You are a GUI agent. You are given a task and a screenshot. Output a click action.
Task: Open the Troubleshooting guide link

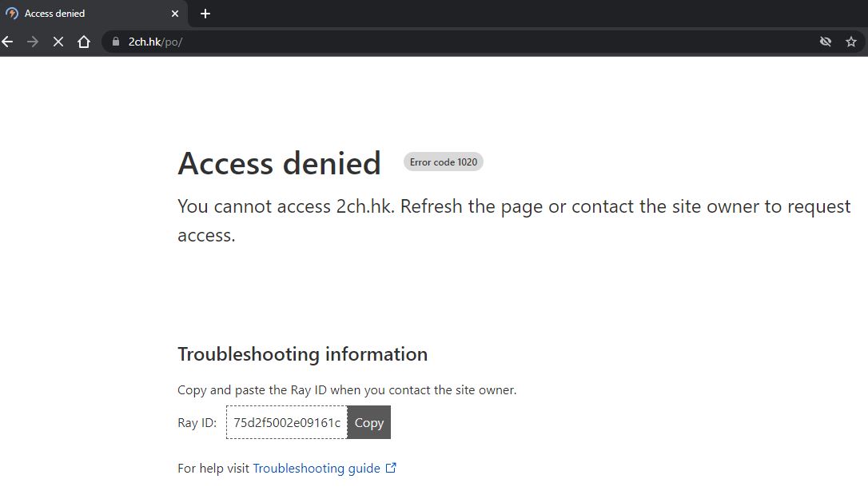click(x=317, y=468)
